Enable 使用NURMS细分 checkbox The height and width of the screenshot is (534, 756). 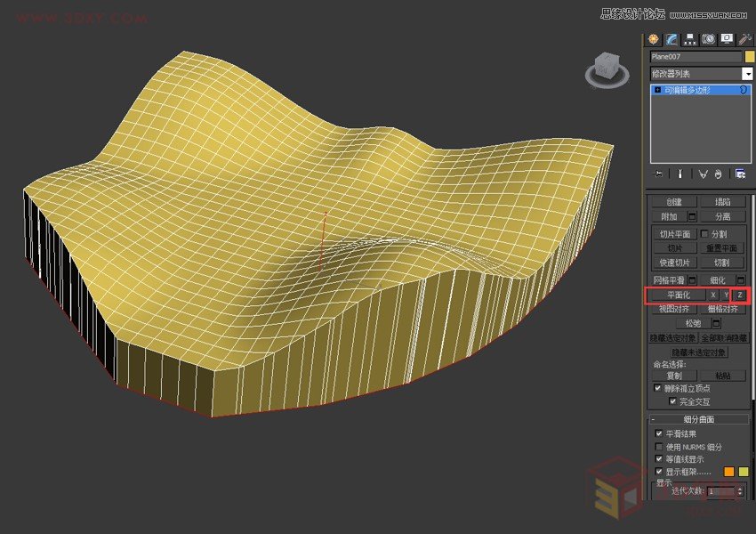tap(659, 446)
